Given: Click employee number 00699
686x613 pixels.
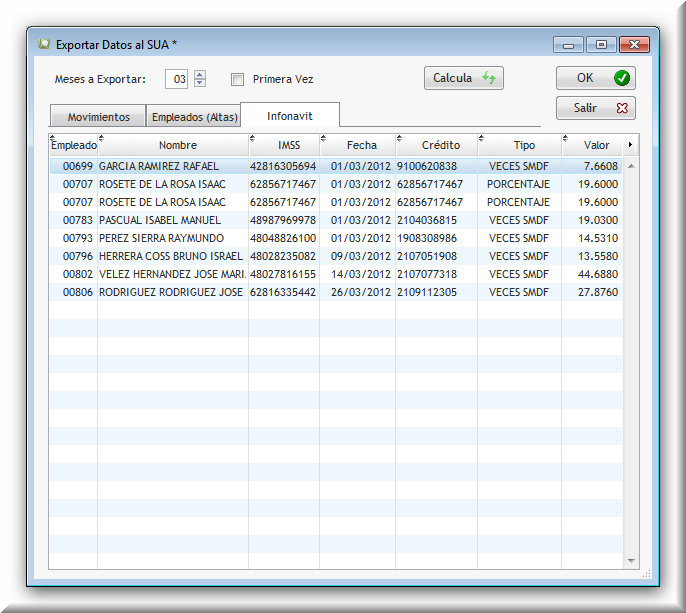Looking at the screenshot, I should (x=77, y=166).
